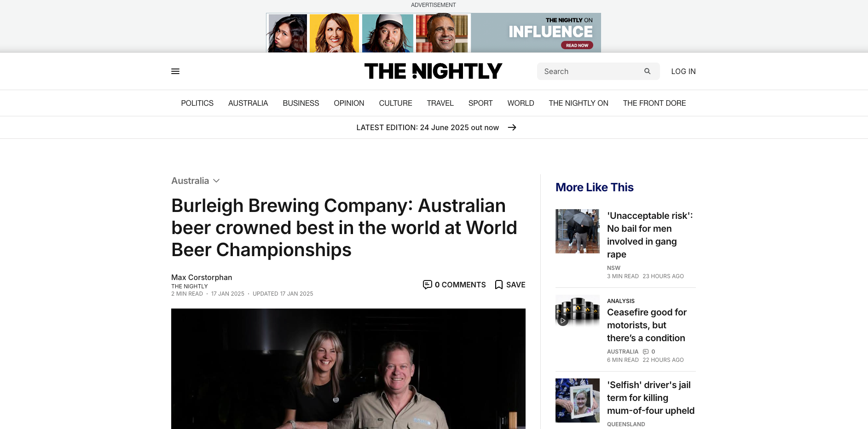The height and width of the screenshot is (429, 868).
Task: Click The Nightly logo
Action: pyautogui.click(x=433, y=71)
